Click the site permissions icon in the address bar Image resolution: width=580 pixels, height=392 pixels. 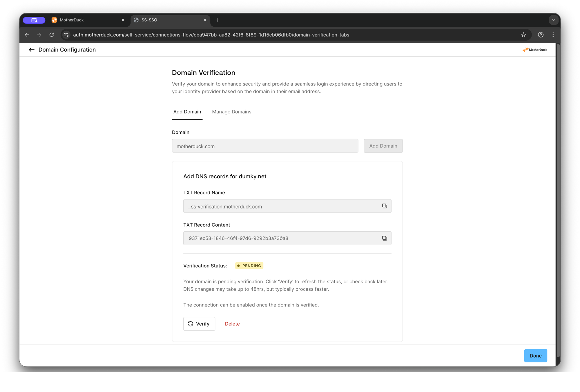66,35
